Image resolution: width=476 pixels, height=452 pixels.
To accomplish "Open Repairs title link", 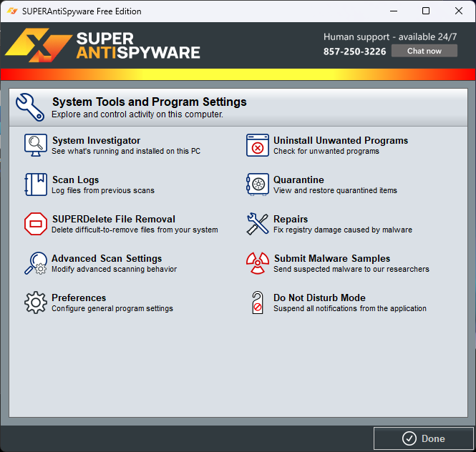I will 291,219.
